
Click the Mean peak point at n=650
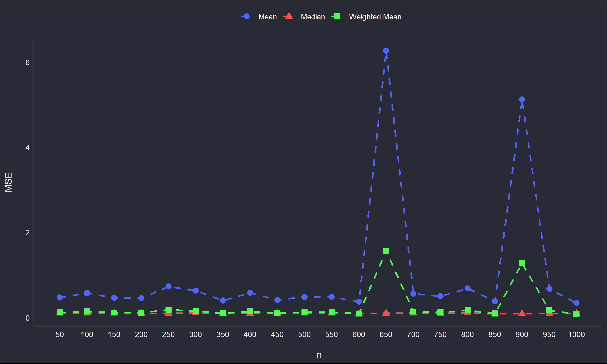click(x=386, y=51)
